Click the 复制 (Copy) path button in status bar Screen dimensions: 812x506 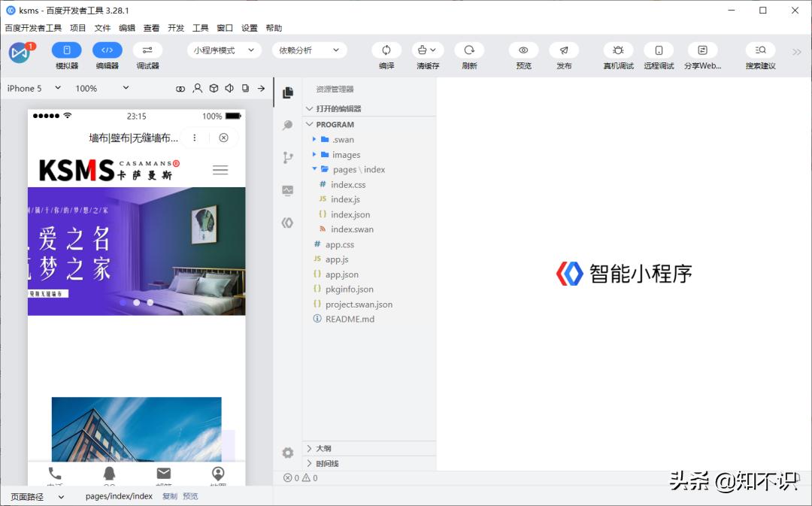coord(170,496)
